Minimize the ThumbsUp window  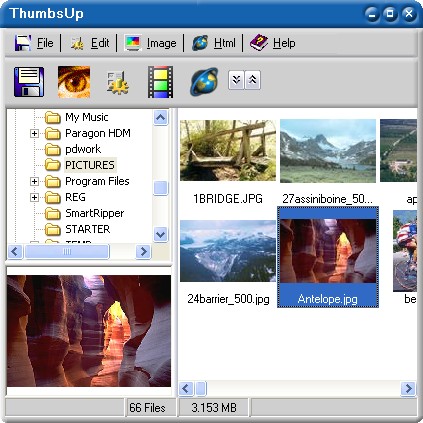click(x=372, y=14)
